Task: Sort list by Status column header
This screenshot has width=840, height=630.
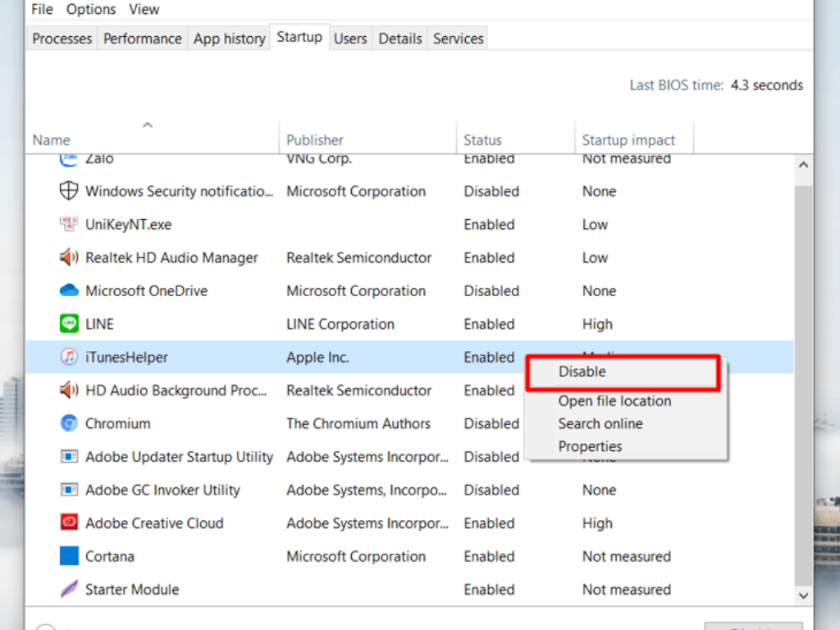Action: 482,140
